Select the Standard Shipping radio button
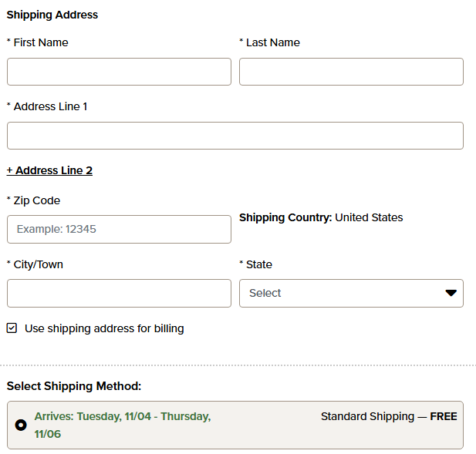 21,425
